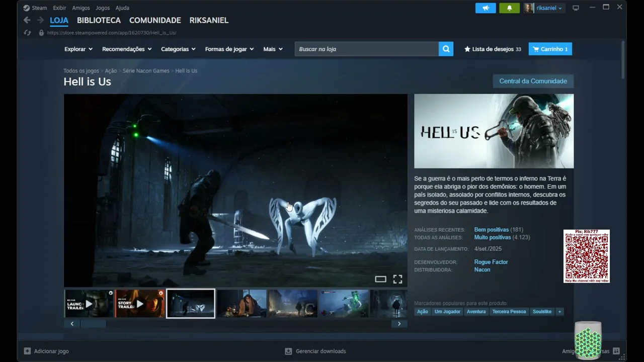Expand the Explorar dropdown
The height and width of the screenshot is (362, 644).
click(x=78, y=49)
